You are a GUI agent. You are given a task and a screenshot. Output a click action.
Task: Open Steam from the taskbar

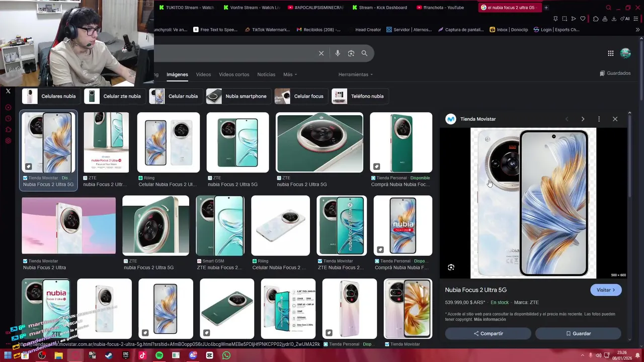[x=109, y=355]
